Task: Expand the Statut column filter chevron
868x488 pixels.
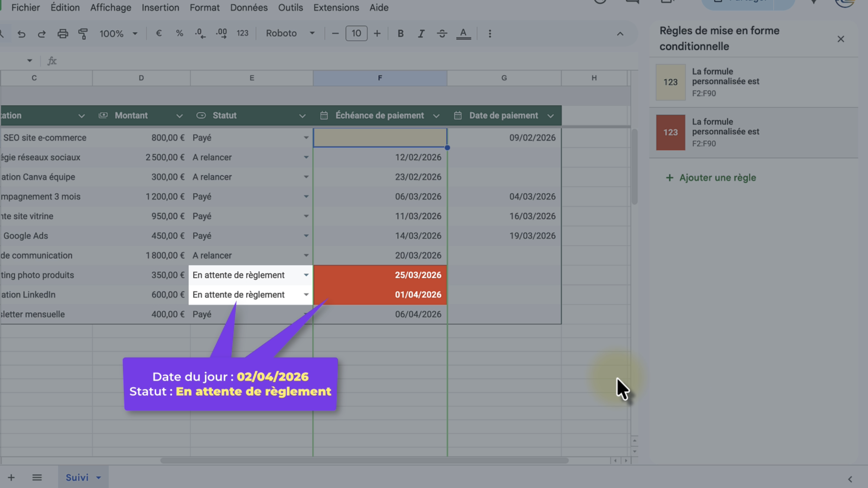Action: point(302,116)
